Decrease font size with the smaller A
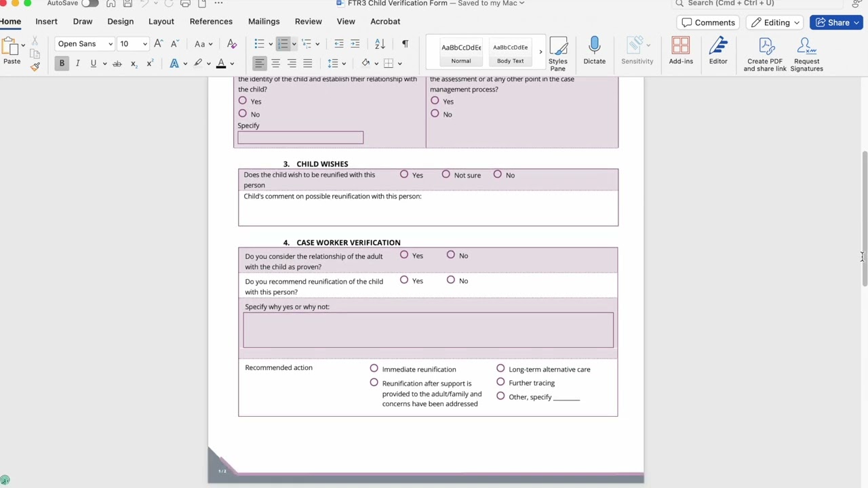 tap(174, 43)
